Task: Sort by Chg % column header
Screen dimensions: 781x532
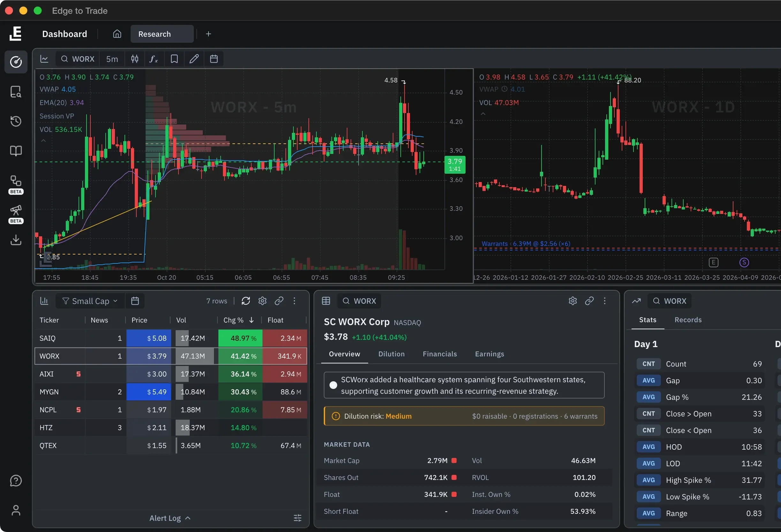Action: pyautogui.click(x=239, y=320)
